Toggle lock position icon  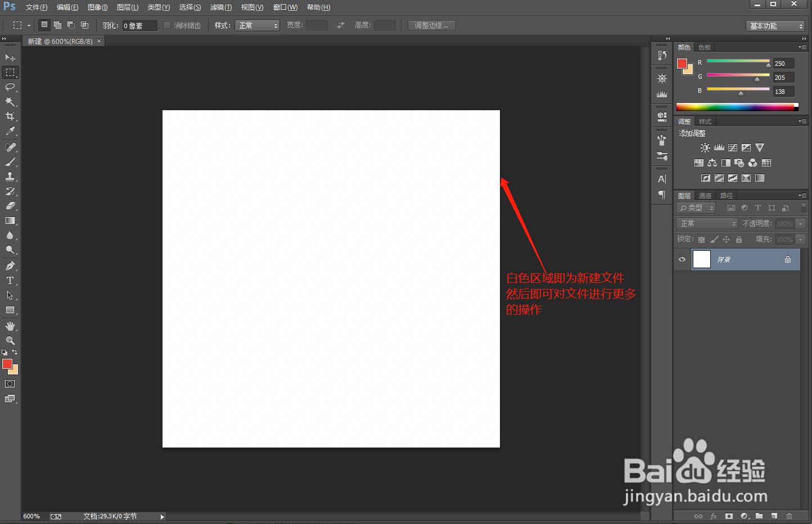tap(727, 240)
